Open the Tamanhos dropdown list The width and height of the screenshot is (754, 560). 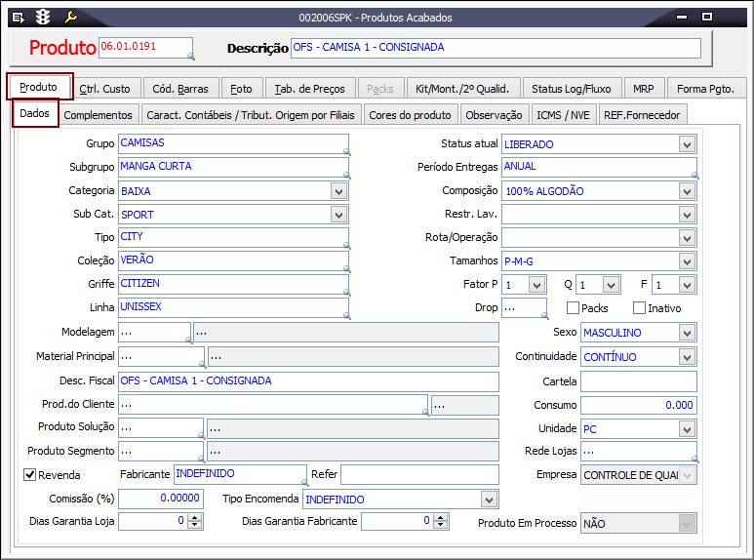click(687, 261)
